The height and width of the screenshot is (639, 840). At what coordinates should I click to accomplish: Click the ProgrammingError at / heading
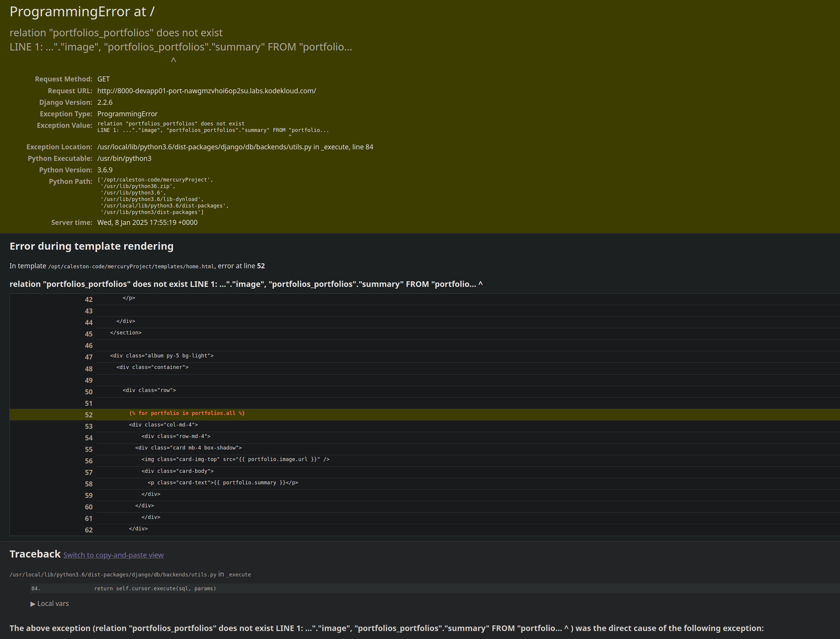pyautogui.click(x=82, y=12)
